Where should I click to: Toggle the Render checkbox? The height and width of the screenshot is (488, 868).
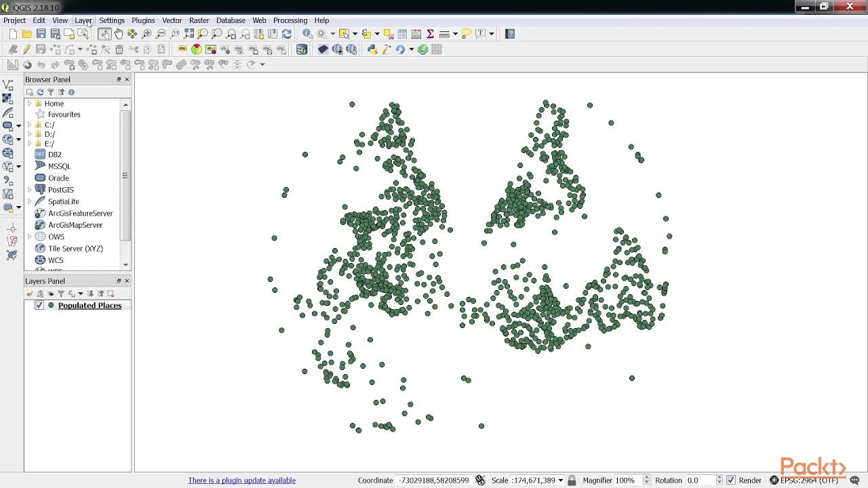coord(730,481)
